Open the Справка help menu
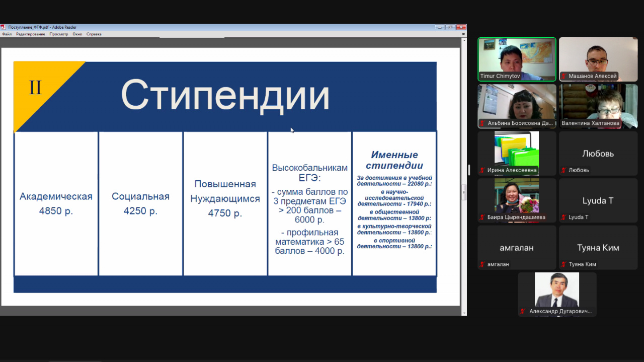 point(94,34)
